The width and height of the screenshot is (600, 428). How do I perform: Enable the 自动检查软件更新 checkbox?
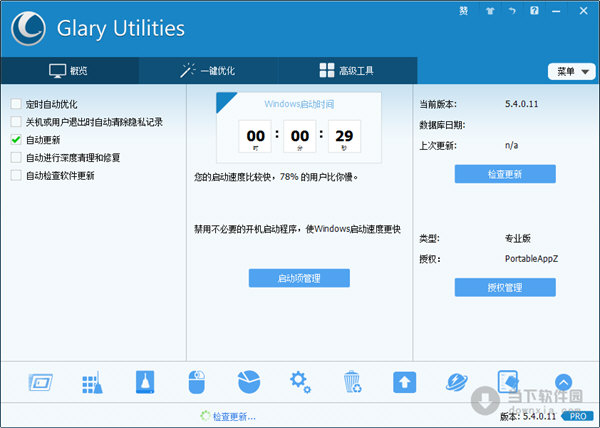click(16, 175)
